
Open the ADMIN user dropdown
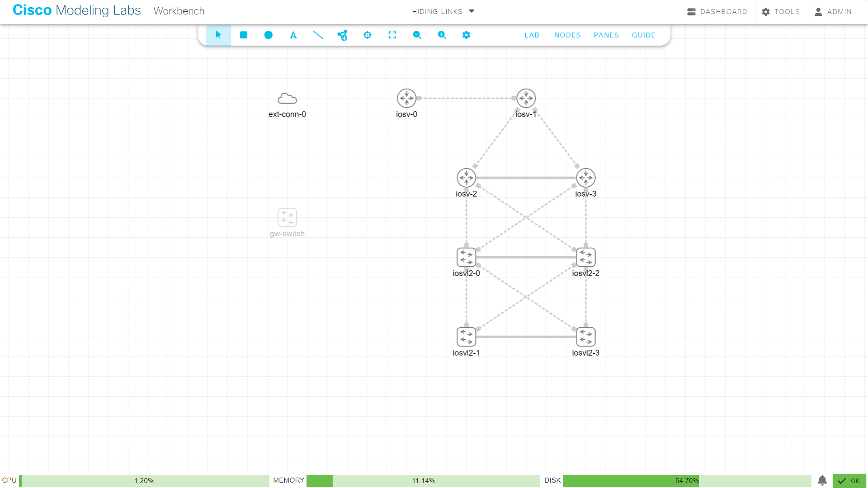833,11
